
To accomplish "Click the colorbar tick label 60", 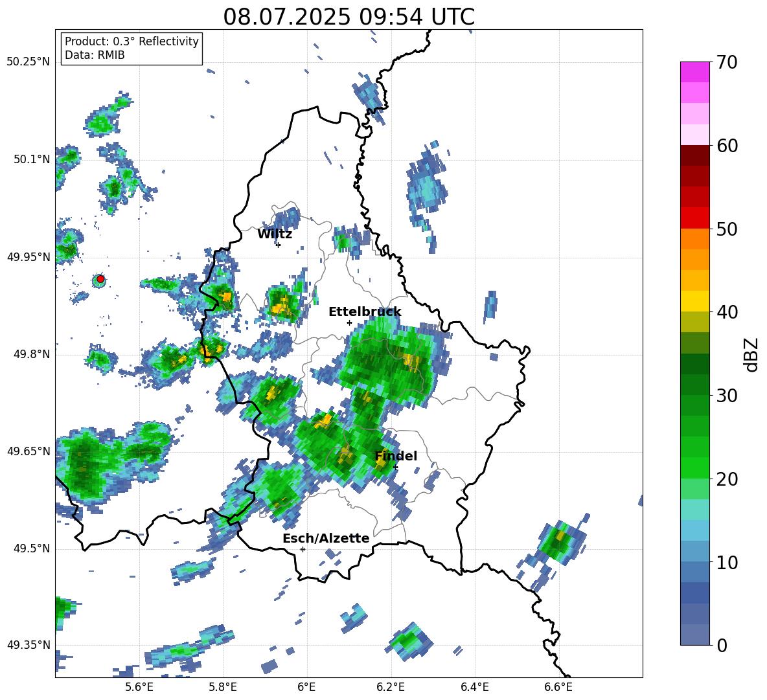I will coord(727,146).
